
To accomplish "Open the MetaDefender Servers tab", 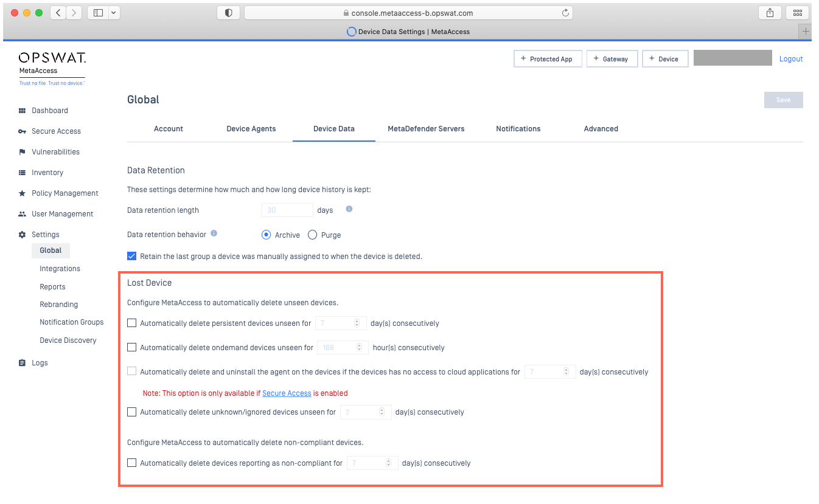I will click(426, 129).
